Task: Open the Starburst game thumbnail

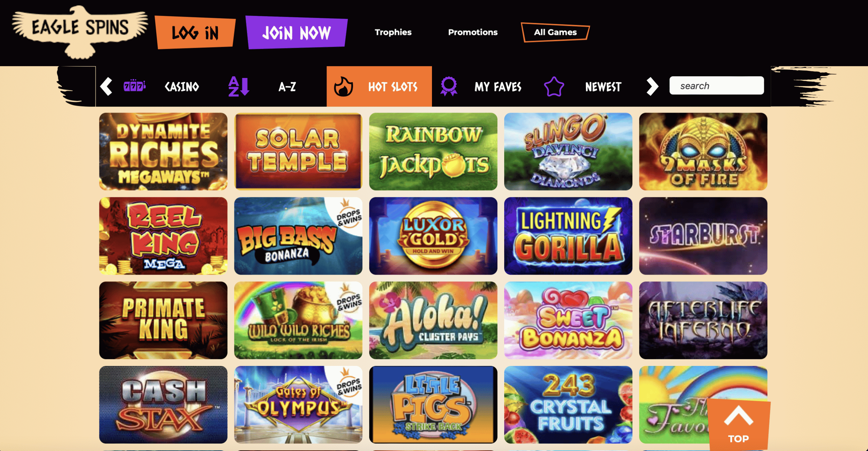Action: click(x=703, y=236)
